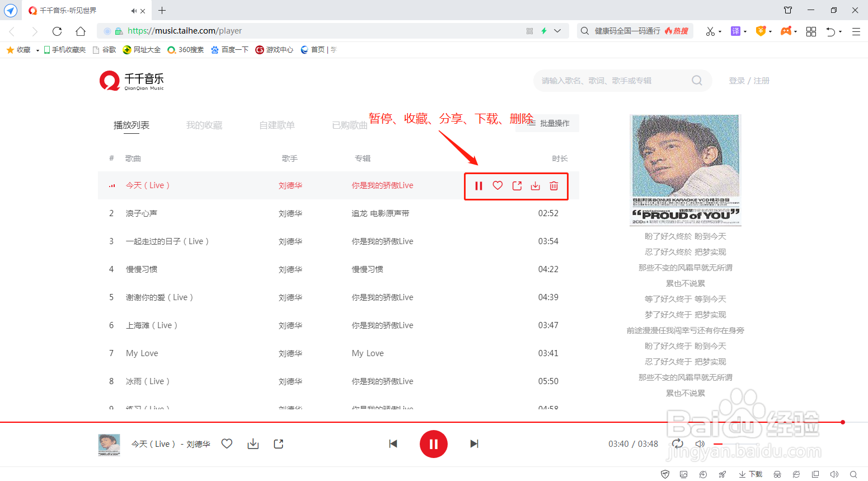Delete 今天 (Live) with the trash icon
Image resolution: width=868 pixels, height=481 pixels.
(554, 186)
